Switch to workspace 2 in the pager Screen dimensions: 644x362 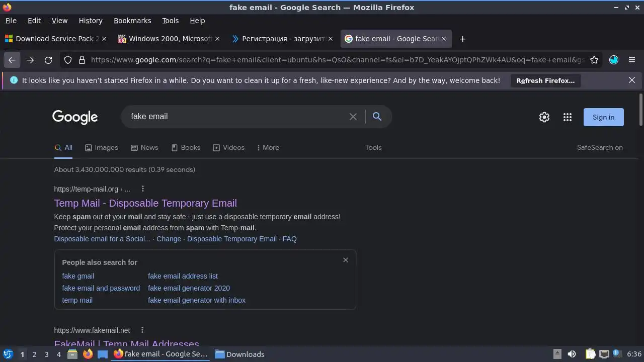point(34,354)
